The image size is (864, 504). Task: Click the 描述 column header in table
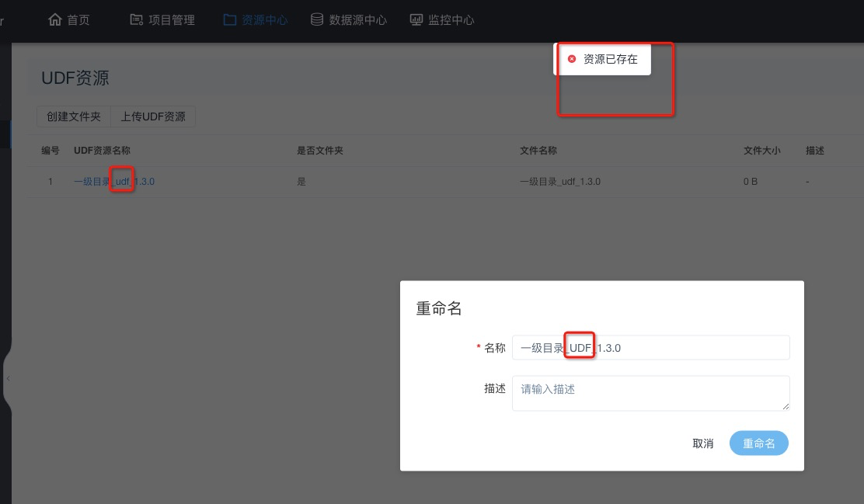(815, 151)
